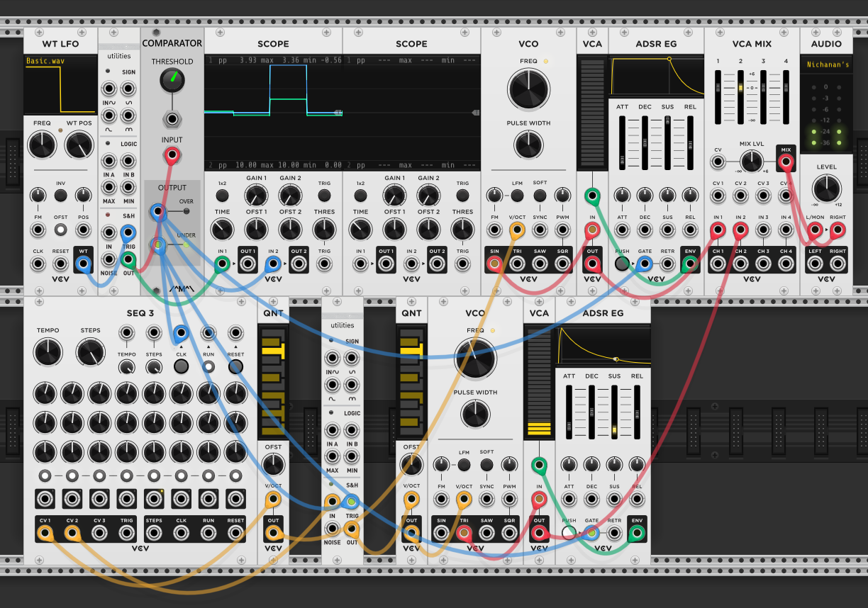Click the CH 4 output jack on VCA MIX
Screen dimensions: 868x608
(x=785, y=264)
